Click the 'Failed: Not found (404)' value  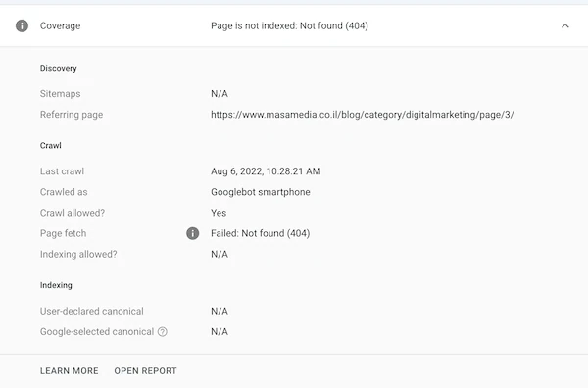pos(261,233)
